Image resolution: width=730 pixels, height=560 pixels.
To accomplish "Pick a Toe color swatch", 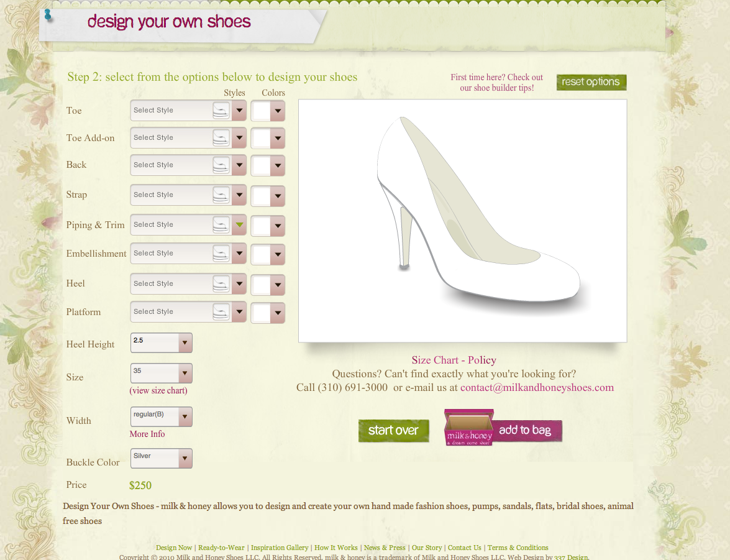I will 268,111.
